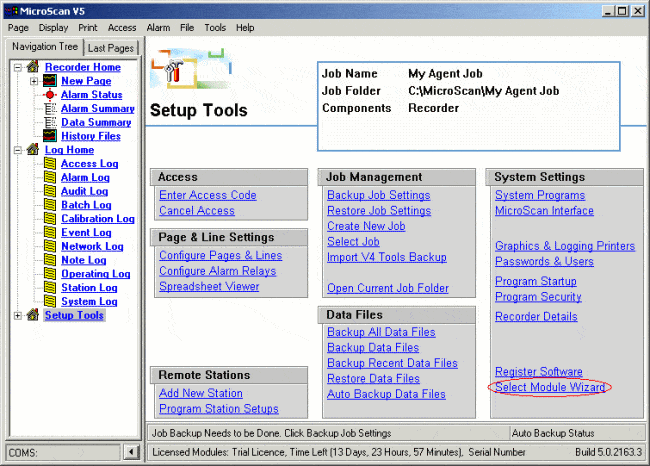
Task: Click the New Page chart icon
Action: pyautogui.click(x=50, y=80)
